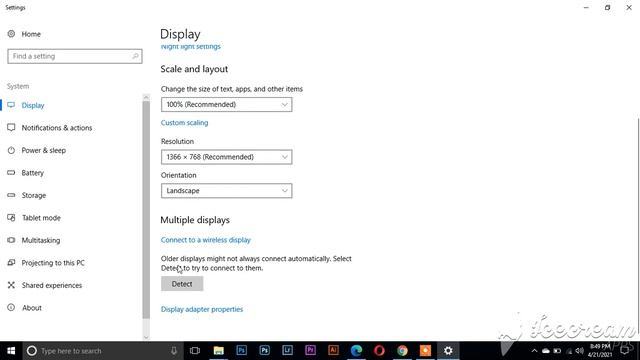Image resolution: width=640 pixels, height=360 pixels.
Task: Click the Storage drive icon in sidebar
Action: pyautogui.click(x=11, y=195)
